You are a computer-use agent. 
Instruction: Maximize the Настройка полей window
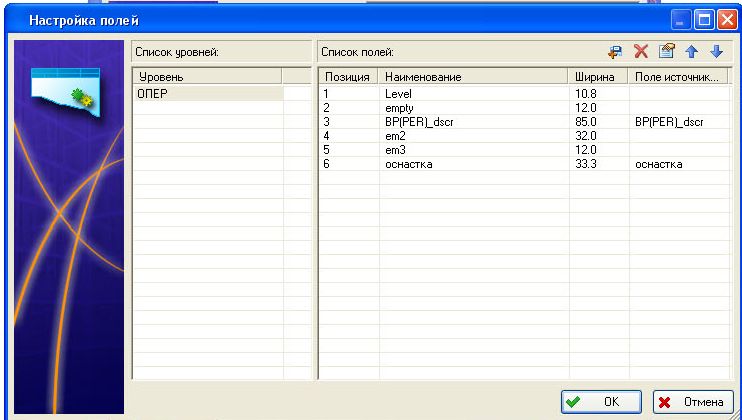[704, 20]
